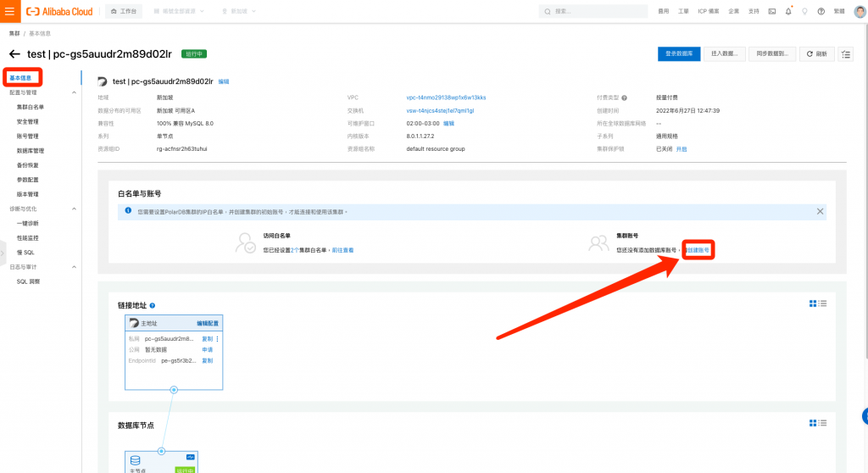This screenshot has height=473, width=868.
Task: Open the task list icon button
Action: (x=845, y=53)
